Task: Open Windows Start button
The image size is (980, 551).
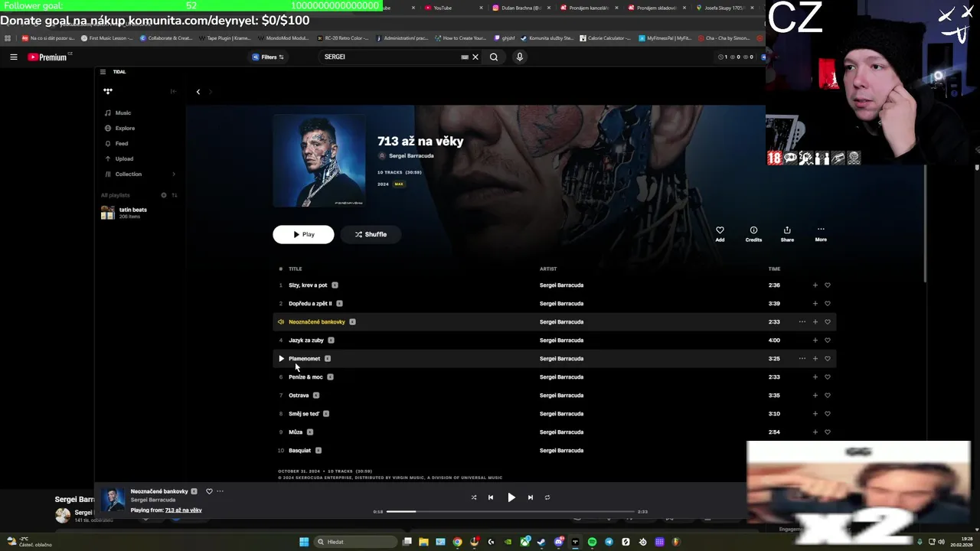Action: click(304, 542)
